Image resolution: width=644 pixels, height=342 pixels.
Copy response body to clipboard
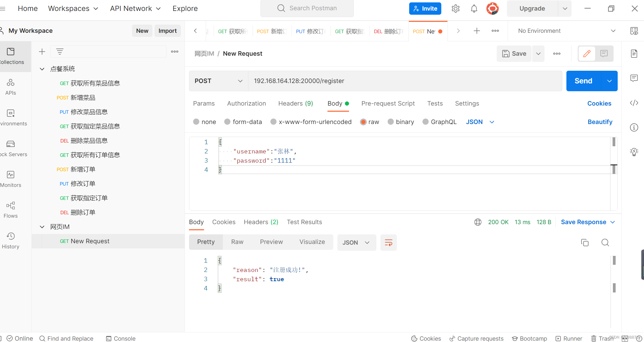tap(585, 243)
